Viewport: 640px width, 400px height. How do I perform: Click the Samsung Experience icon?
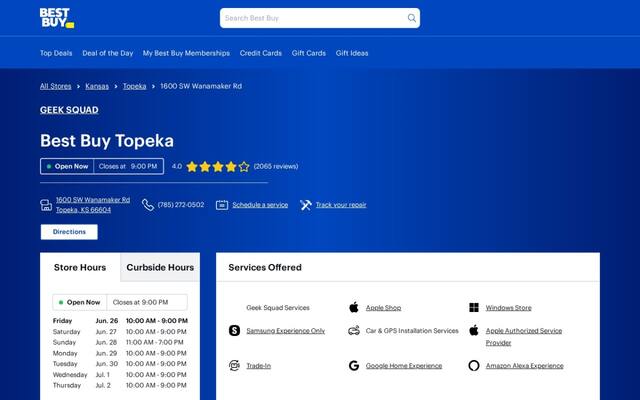(234, 330)
